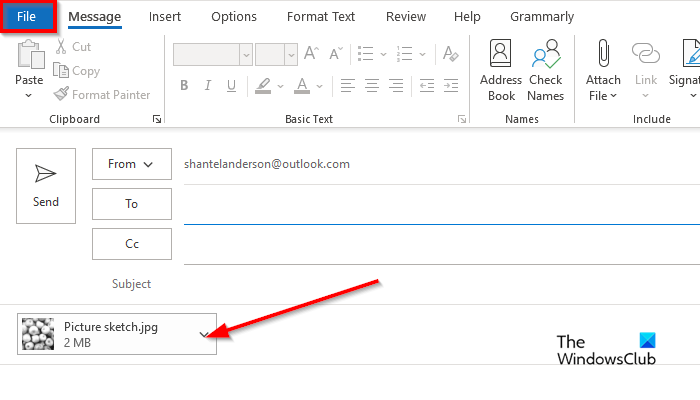This screenshot has height=400, width=700.
Task: Click the text highlight color button
Action: 262,85
